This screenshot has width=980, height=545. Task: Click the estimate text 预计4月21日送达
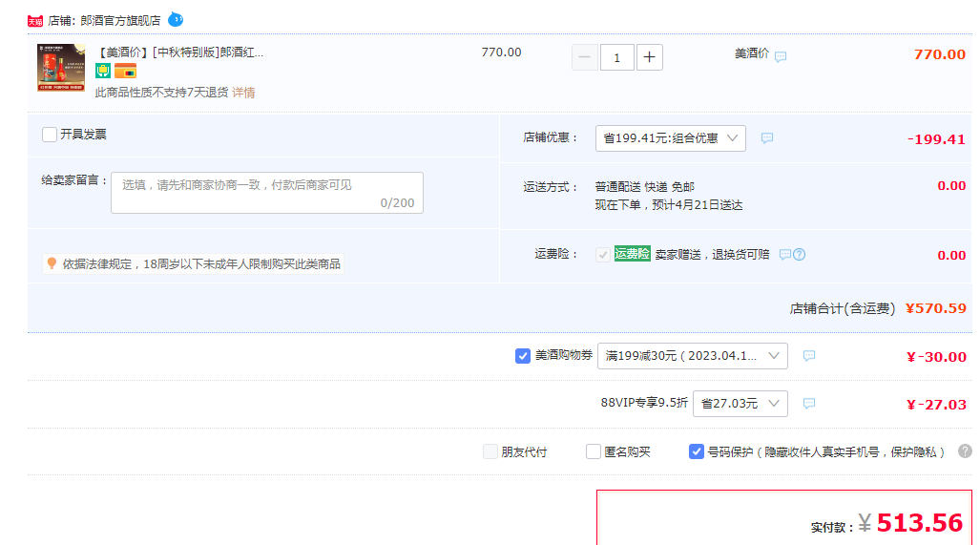coord(697,205)
